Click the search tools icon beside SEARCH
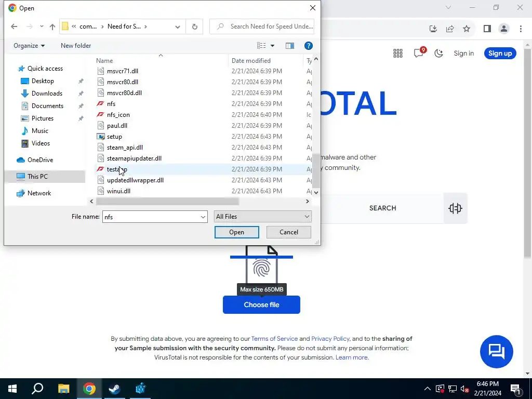The width and height of the screenshot is (532, 399). 455,208
